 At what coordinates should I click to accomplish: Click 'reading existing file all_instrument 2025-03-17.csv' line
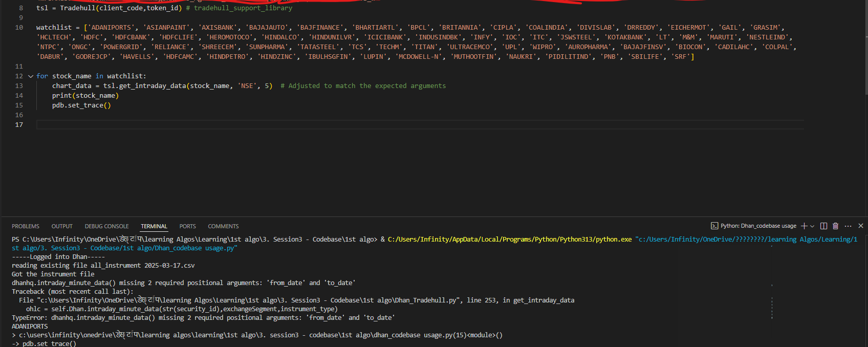click(103, 266)
